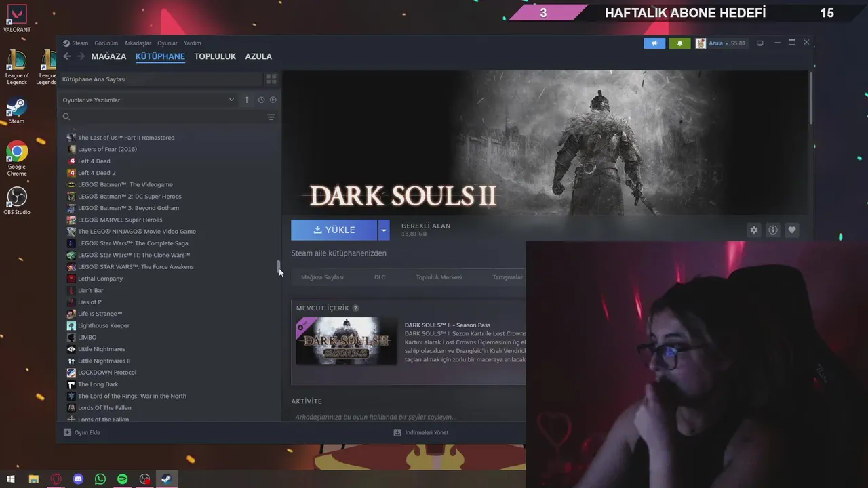Click Kütüphane Ana Sayfası button
The image size is (868, 488).
[x=160, y=79]
